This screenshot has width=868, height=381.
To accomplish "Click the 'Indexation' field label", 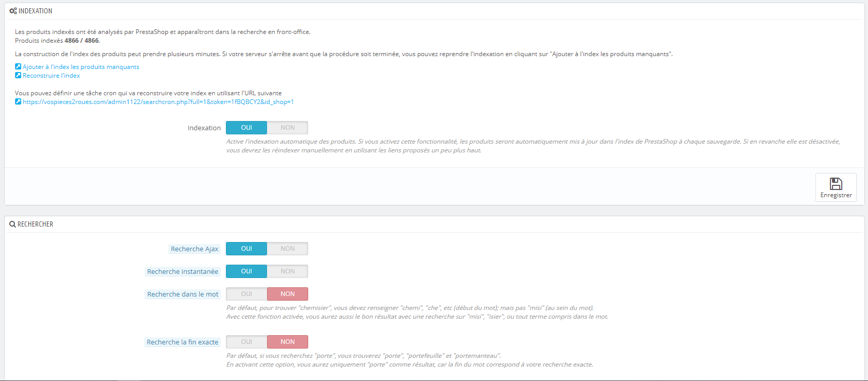I will pos(204,128).
